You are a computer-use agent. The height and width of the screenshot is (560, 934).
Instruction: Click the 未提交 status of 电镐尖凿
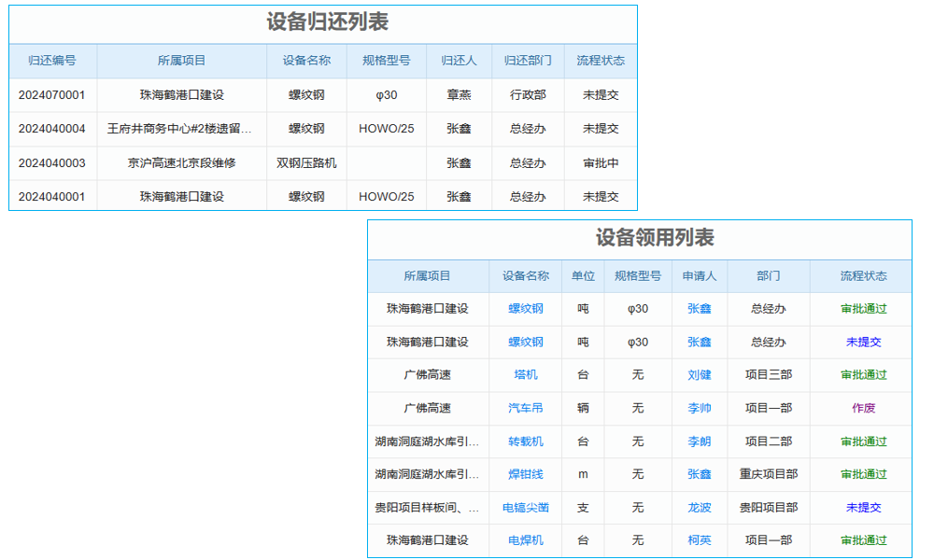tap(863, 508)
